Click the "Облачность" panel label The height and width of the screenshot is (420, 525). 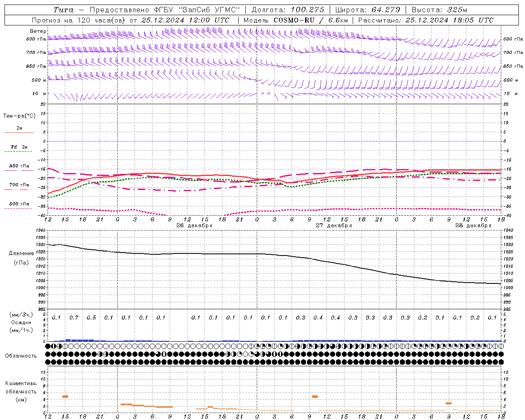[21, 356]
